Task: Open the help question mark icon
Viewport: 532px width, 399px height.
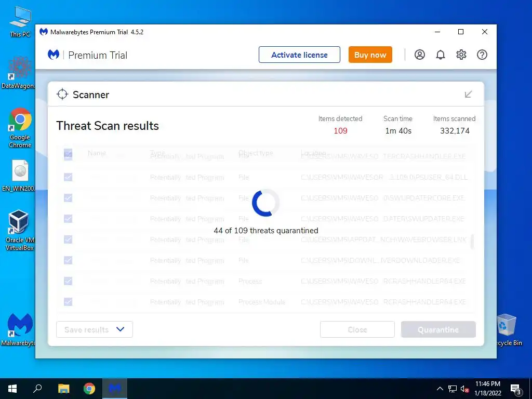Action: click(x=482, y=55)
